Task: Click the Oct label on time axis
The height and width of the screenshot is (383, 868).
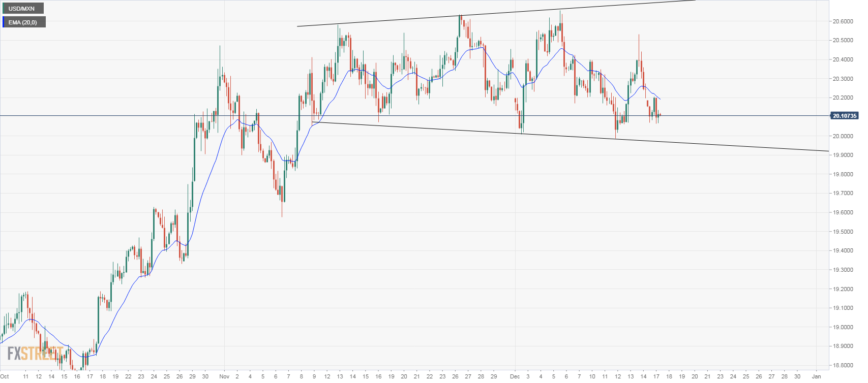Action: coord(5,376)
